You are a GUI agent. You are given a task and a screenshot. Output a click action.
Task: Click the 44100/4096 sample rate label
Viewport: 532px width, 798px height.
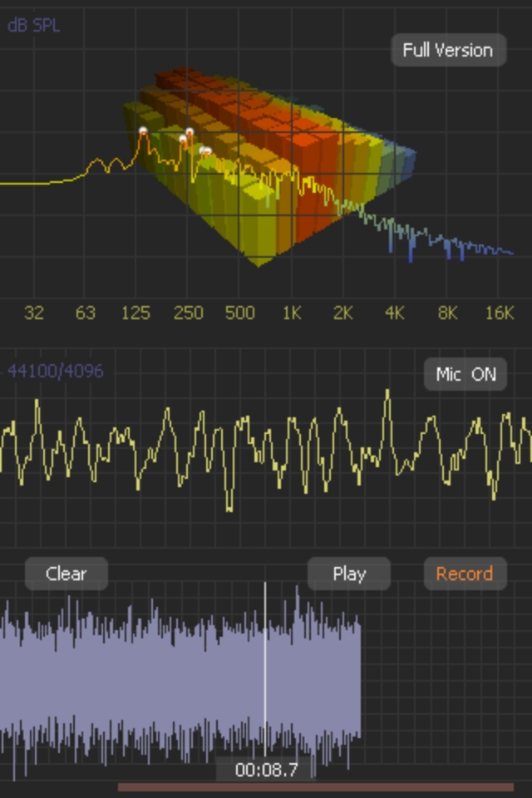(56, 371)
